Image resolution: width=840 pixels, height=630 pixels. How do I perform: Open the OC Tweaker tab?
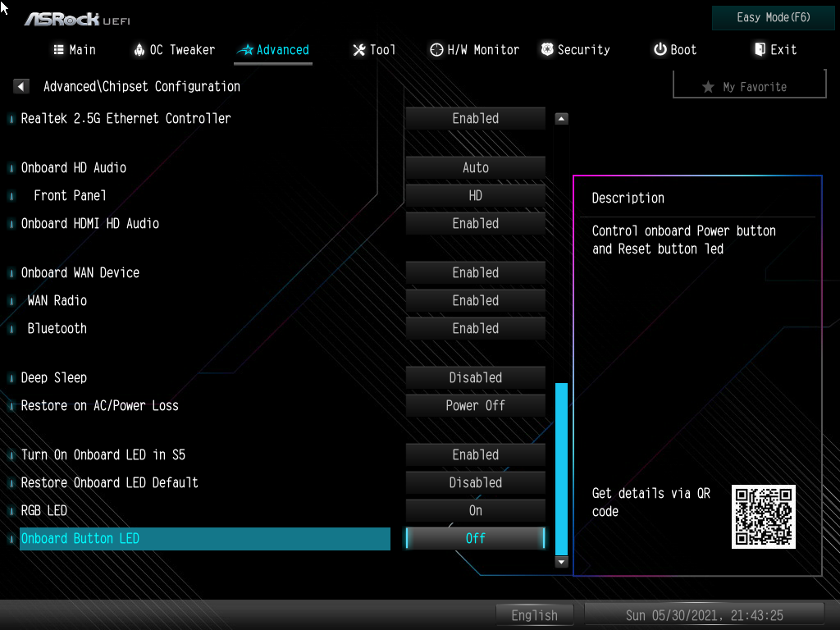tap(175, 50)
